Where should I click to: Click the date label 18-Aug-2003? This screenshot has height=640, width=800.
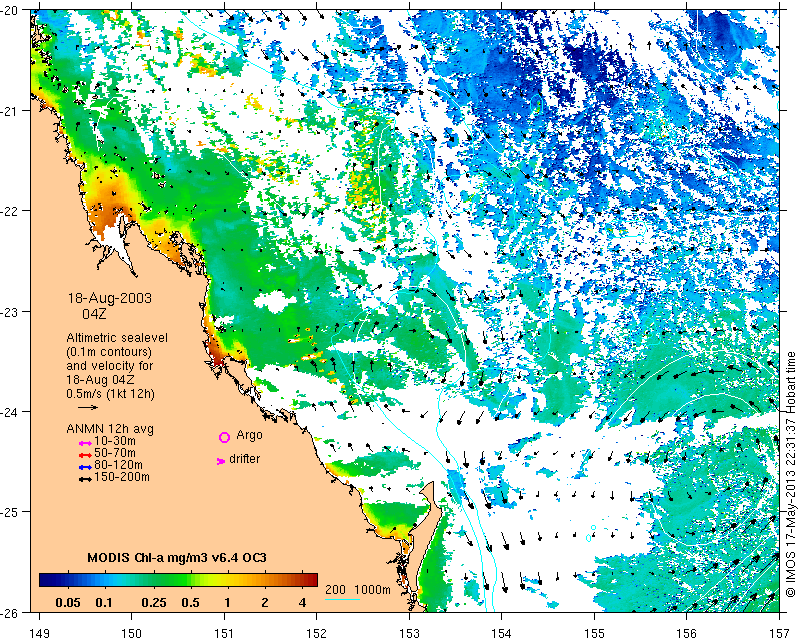click(x=110, y=298)
